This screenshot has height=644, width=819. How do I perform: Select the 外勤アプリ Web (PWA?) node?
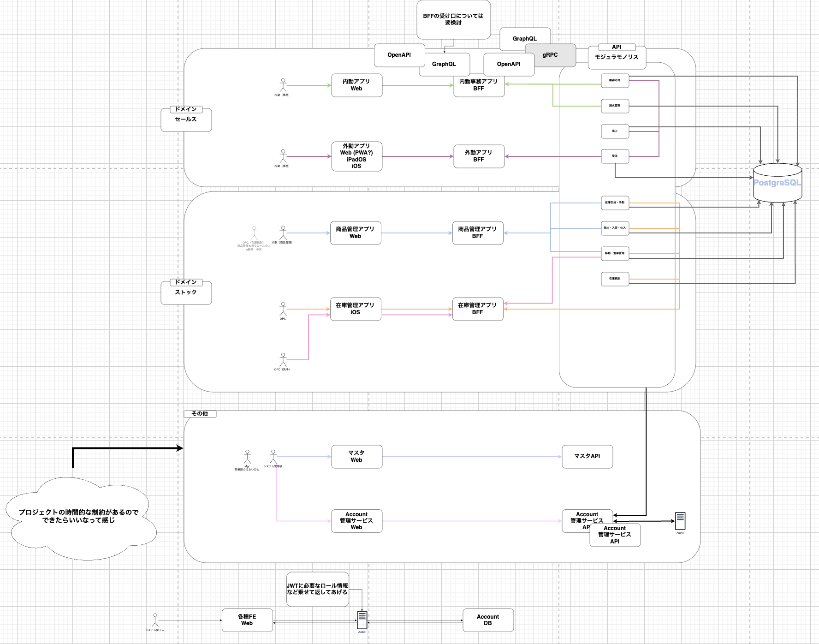tap(356, 156)
